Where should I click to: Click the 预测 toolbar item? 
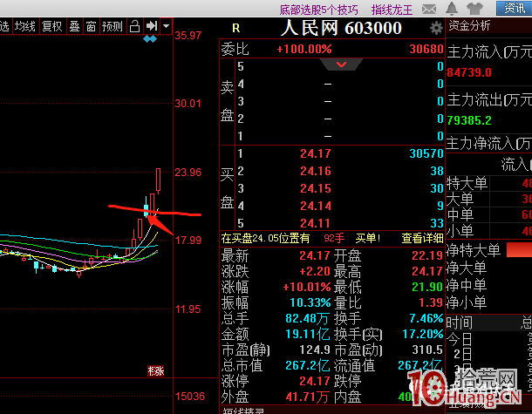tap(113, 26)
